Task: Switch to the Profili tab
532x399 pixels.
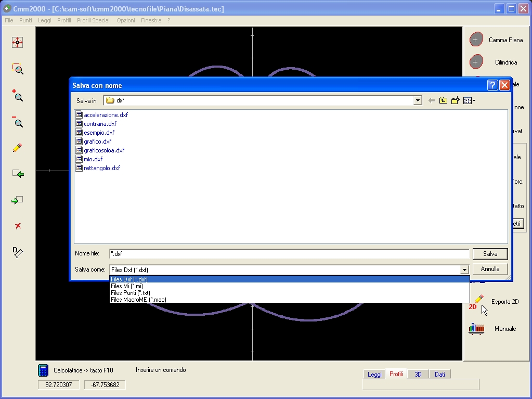Action: [396, 374]
